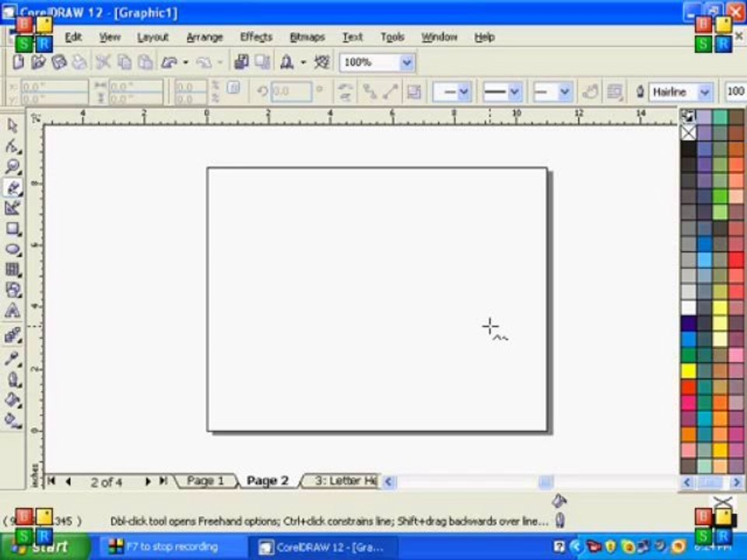747x560 pixels.
Task: Go to next page arrow button
Action: [148, 481]
